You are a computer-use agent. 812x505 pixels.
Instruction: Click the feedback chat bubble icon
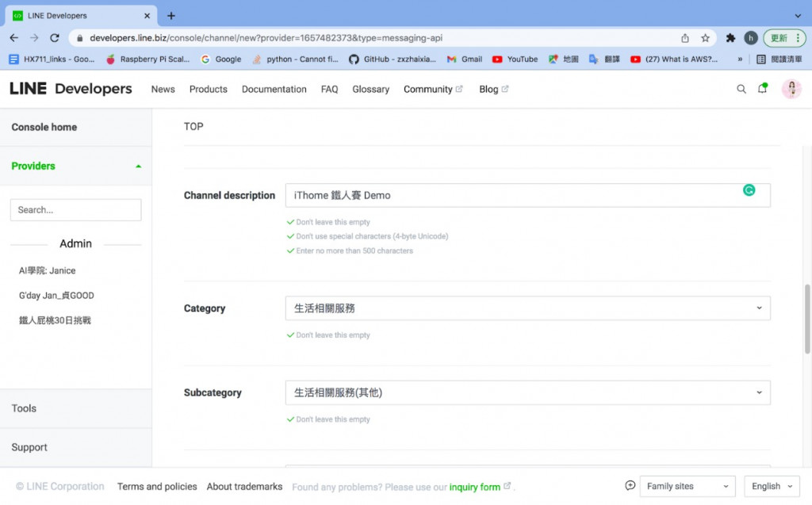pyautogui.click(x=630, y=485)
